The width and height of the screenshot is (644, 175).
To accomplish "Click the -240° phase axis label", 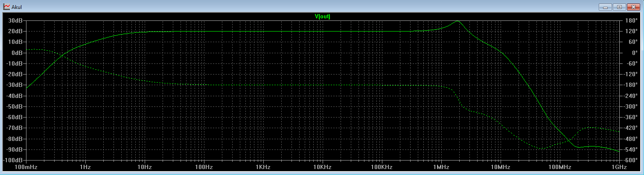I will click(630, 96).
